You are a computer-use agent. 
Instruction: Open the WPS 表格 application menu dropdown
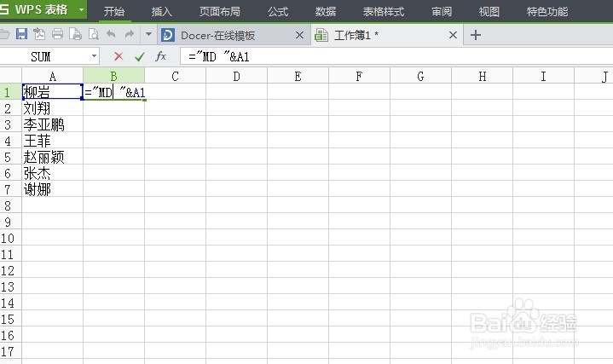tap(81, 9)
